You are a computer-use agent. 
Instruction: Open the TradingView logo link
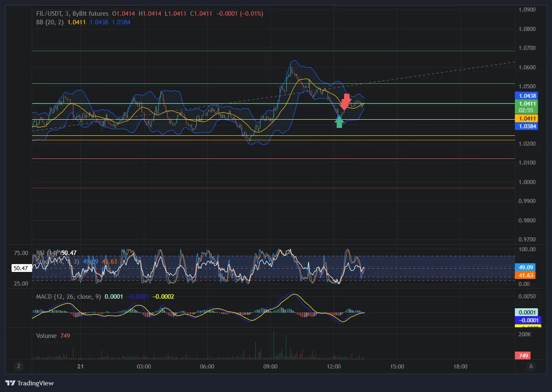tap(29, 383)
